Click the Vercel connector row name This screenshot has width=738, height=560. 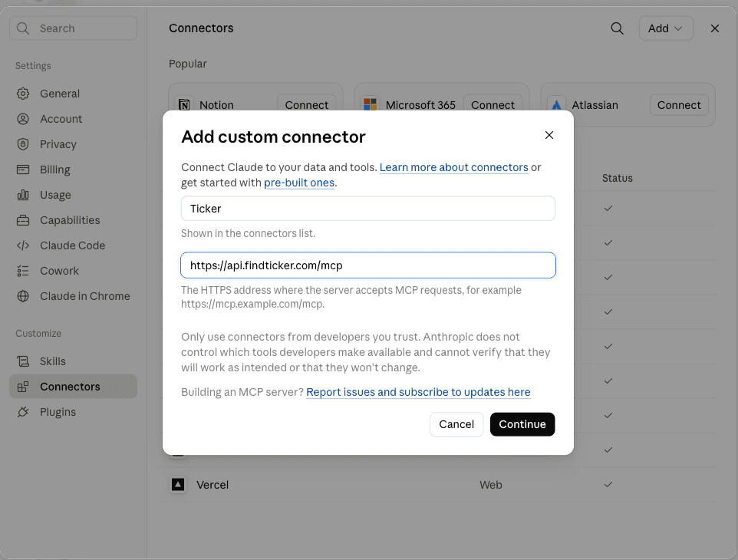[x=213, y=485]
